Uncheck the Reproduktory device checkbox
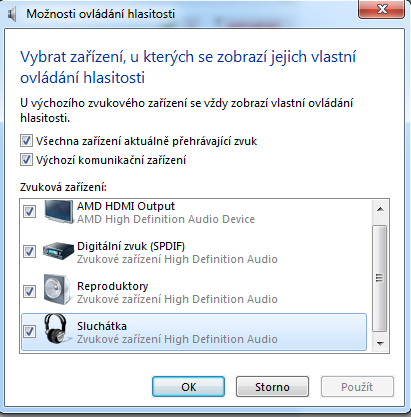Viewport: 411px width, 417px height. 29,291
